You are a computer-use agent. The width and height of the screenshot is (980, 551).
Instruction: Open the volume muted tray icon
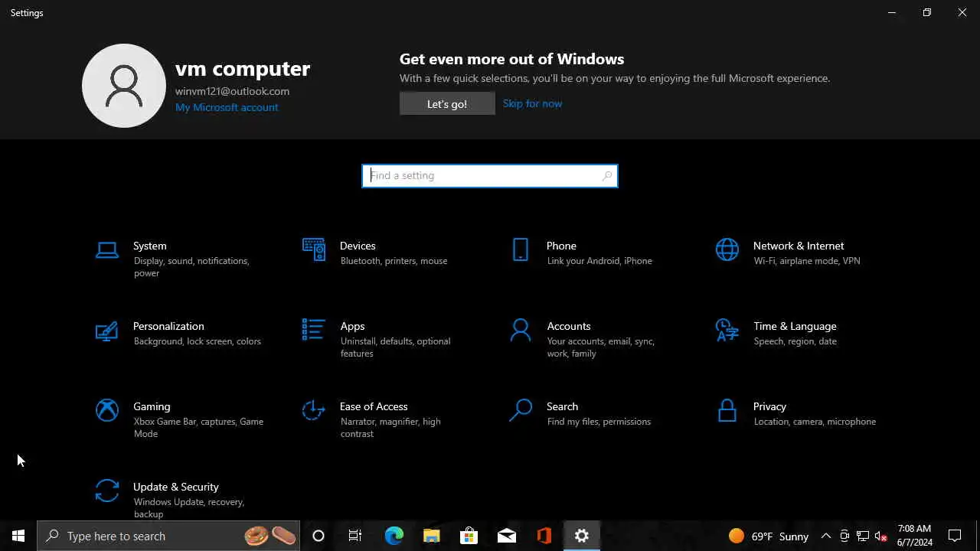(x=881, y=536)
